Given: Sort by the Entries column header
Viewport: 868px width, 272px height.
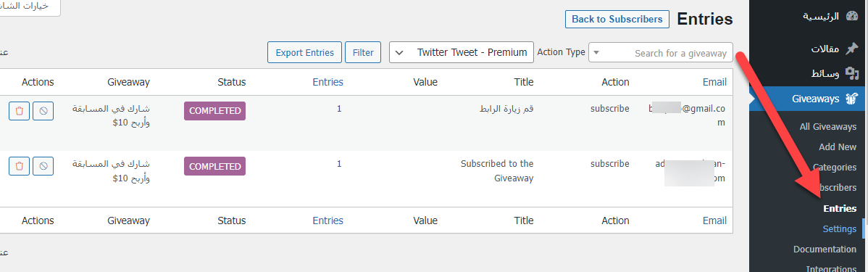Looking at the screenshot, I should tap(327, 82).
